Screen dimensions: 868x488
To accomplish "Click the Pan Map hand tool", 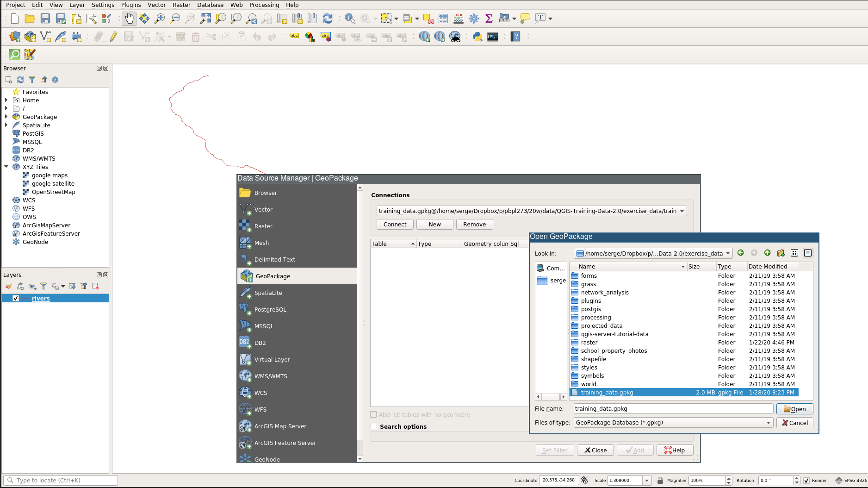I will [129, 19].
